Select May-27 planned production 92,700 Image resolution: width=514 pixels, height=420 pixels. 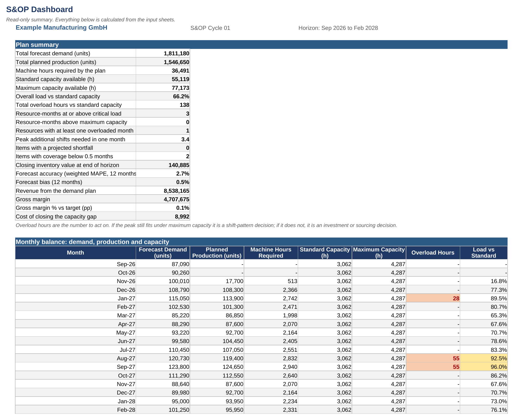point(217,332)
